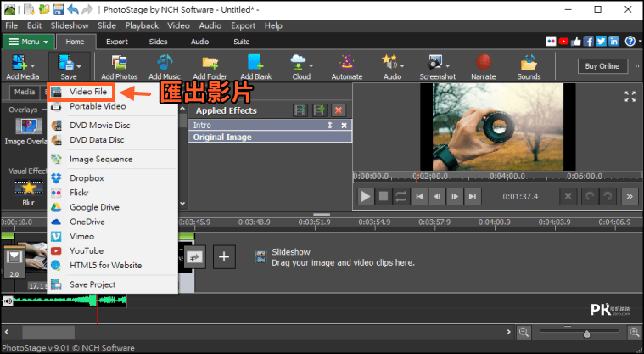
Task: Click the Intro effect reorder arrow
Action: (329, 126)
